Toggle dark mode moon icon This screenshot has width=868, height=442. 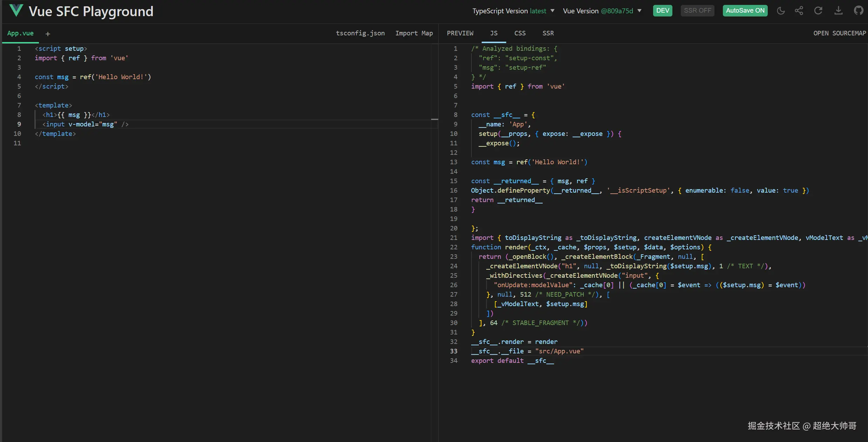pos(781,11)
